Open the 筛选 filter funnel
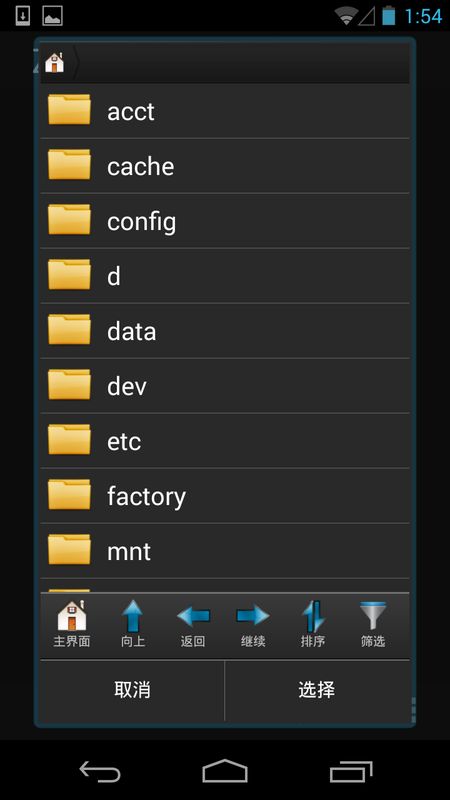Viewport: 450px width, 800px height. tap(373, 624)
